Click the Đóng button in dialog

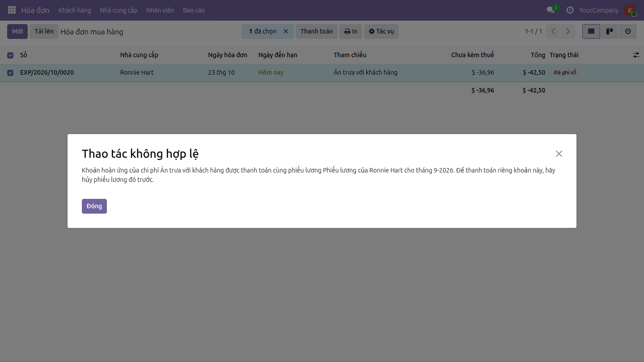(x=94, y=206)
